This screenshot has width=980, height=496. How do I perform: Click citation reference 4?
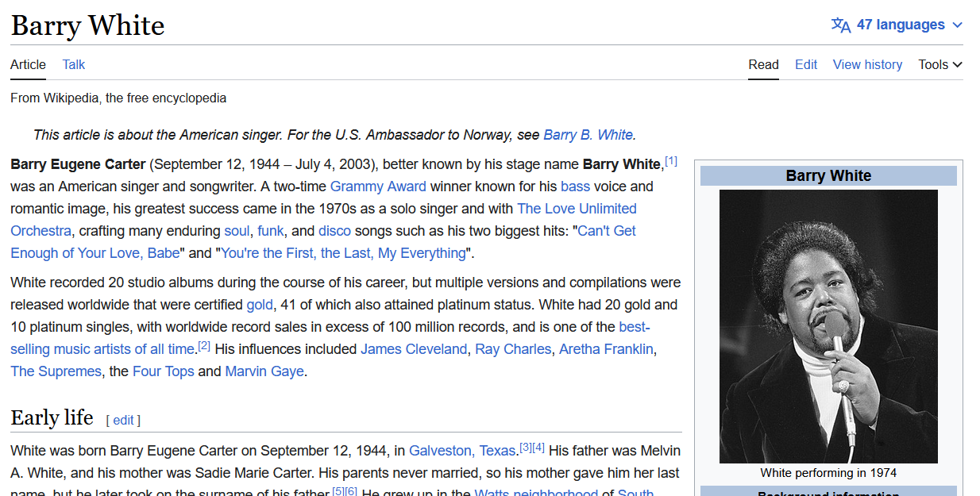538,448
